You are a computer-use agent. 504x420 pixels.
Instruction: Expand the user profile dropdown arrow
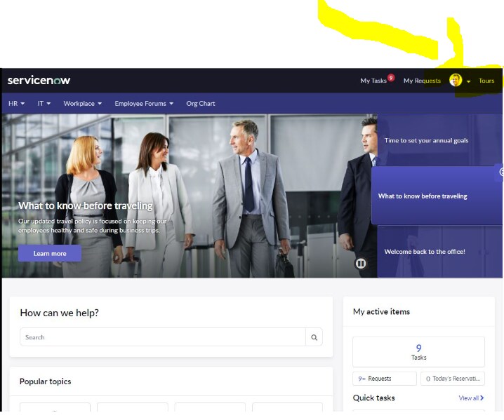pyautogui.click(x=468, y=81)
